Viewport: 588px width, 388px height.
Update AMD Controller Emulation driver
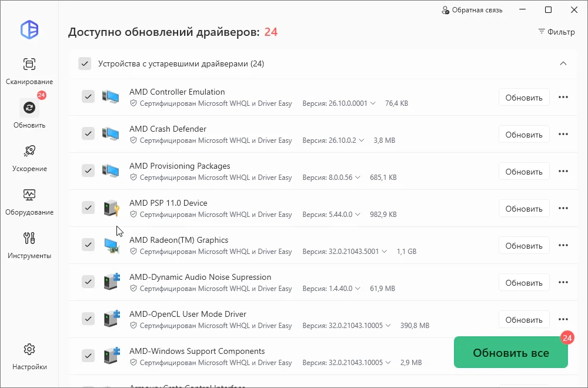pos(524,98)
